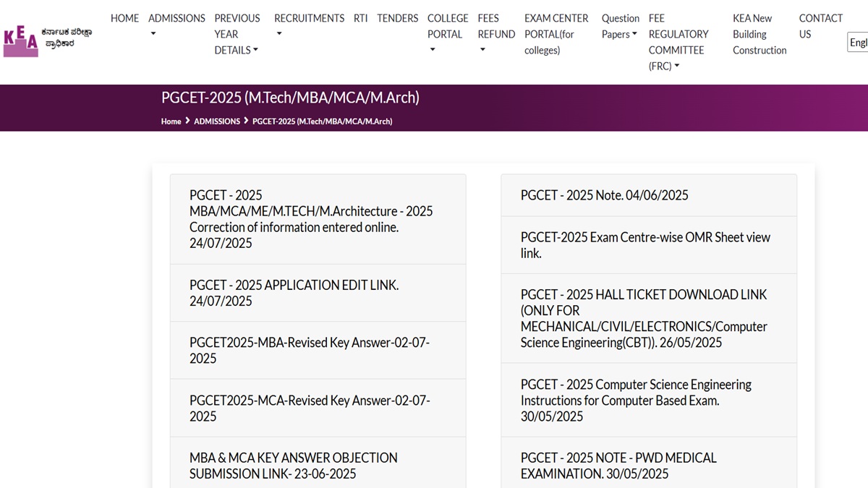Click PGCET-2025 (M.Tech/MBA/MCA/M.Arch) breadcrumb

tap(322, 121)
